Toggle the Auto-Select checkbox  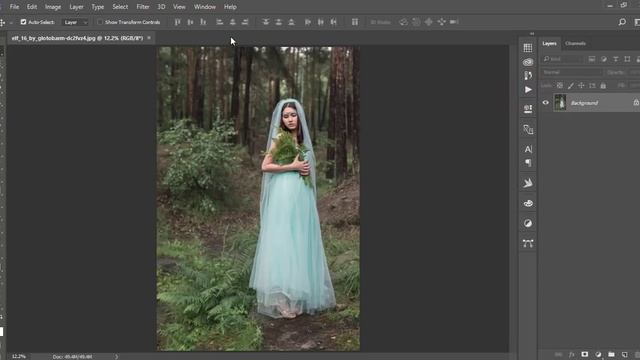23,22
